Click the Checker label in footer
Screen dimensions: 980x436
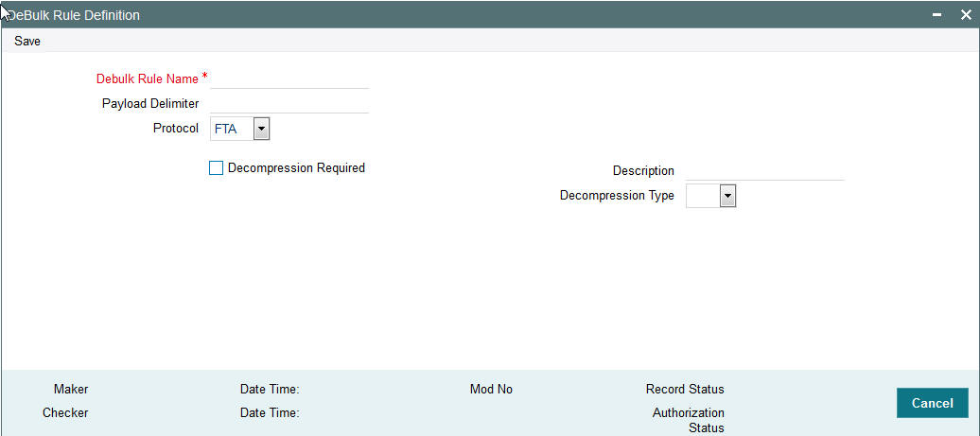[x=65, y=413]
